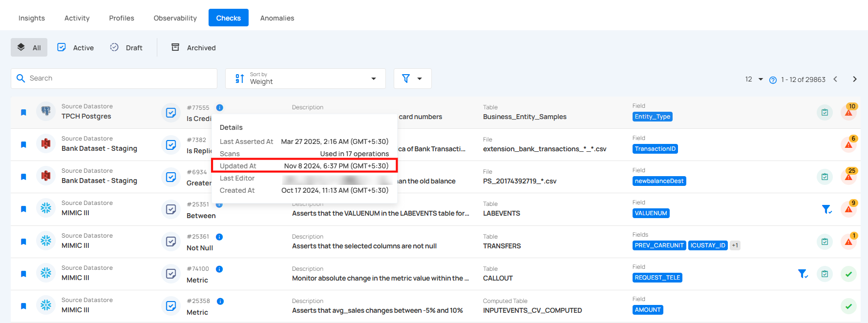The height and width of the screenshot is (323, 868).
Task: Go to the previous page of checks
Action: [x=835, y=79]
